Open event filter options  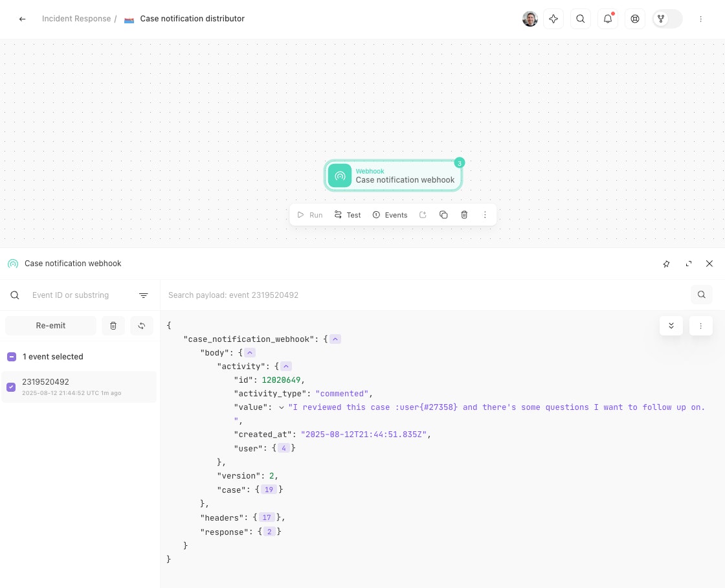click(144, 295)
